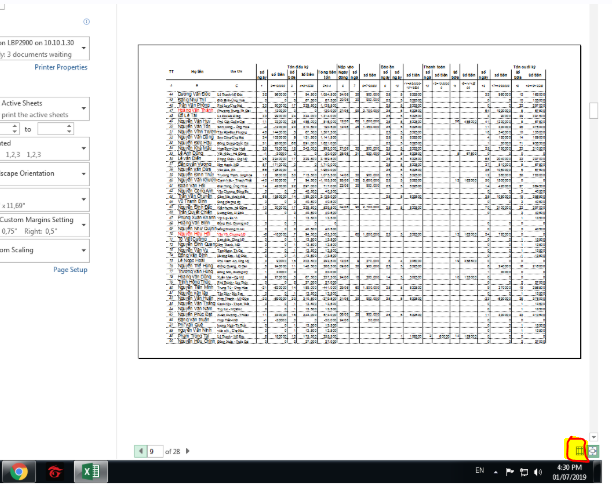
Task: Expand the Print Active Sheets dropdown
Action: (85, 108)
